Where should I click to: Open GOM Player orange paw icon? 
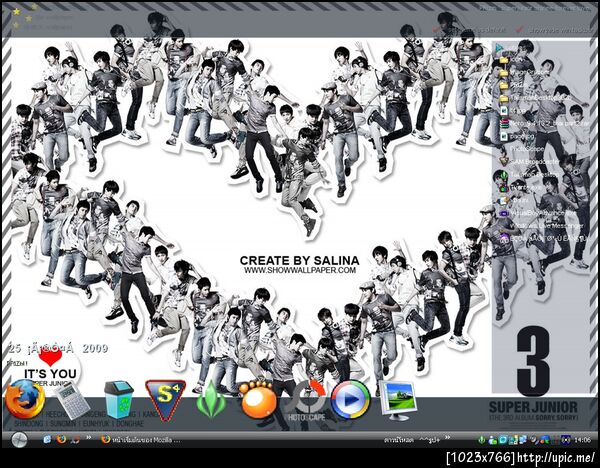[x=259, y=400]
